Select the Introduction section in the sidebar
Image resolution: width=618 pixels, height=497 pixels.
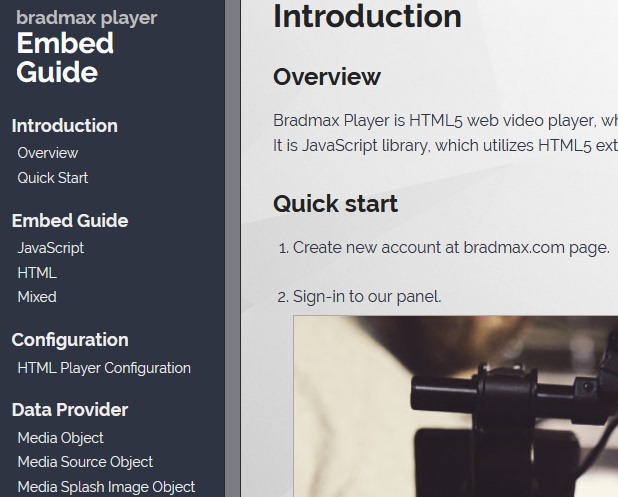(x=64, y=126)
